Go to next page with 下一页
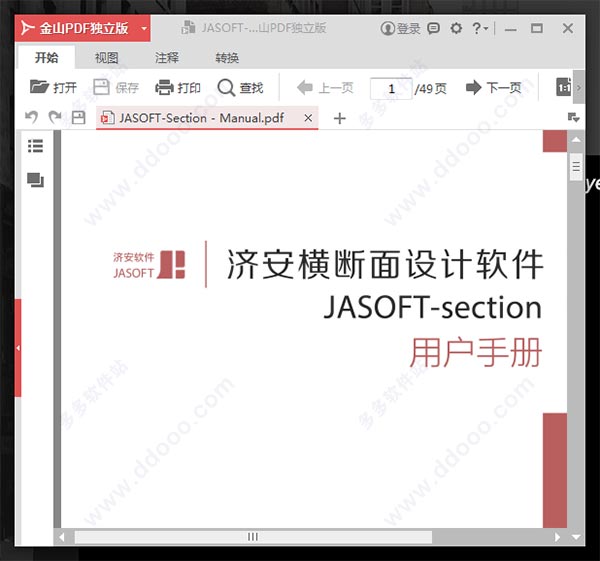 click(x=493, y=88)
